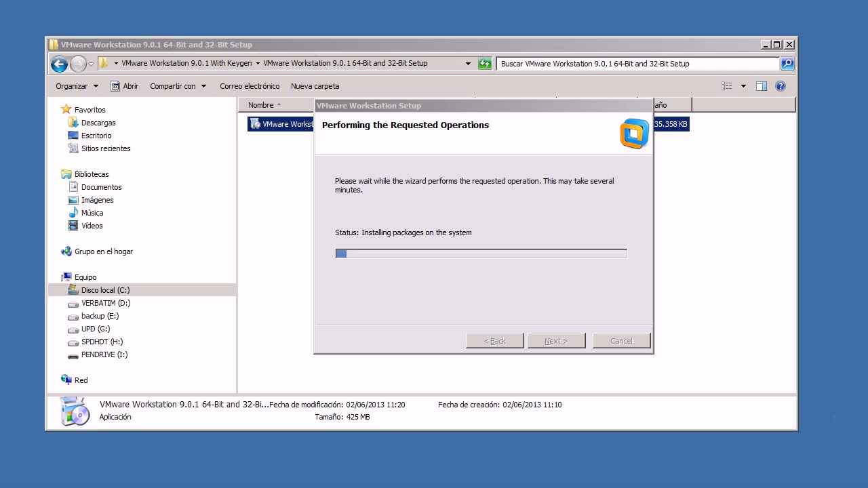
Task: Click the folder icon in the address bar
Action: [x=103, y=63]
